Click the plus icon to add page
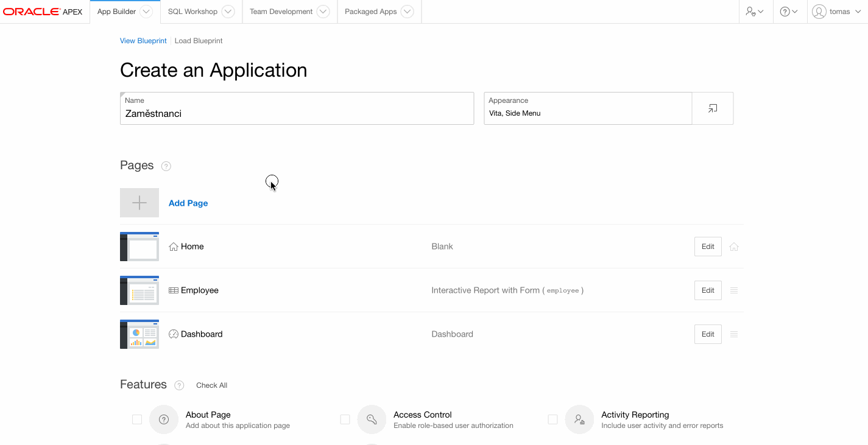The height and width of the screenshot is (445, 868). 139,203
